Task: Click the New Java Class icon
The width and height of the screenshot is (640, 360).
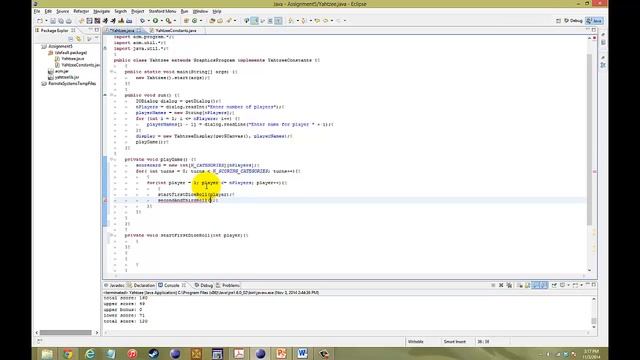Action: pos(195,20)
